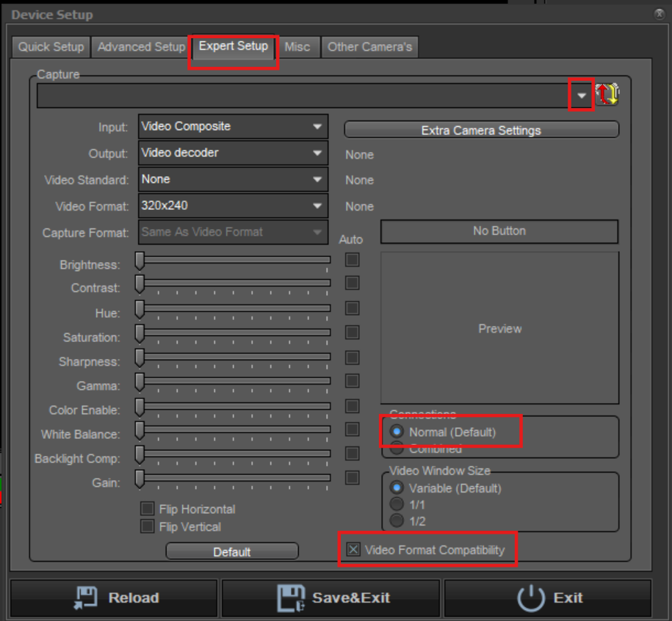This screenshot has height=621, width=672.
Task: Open the Capture device dropdown
Action: coord(582,95)
